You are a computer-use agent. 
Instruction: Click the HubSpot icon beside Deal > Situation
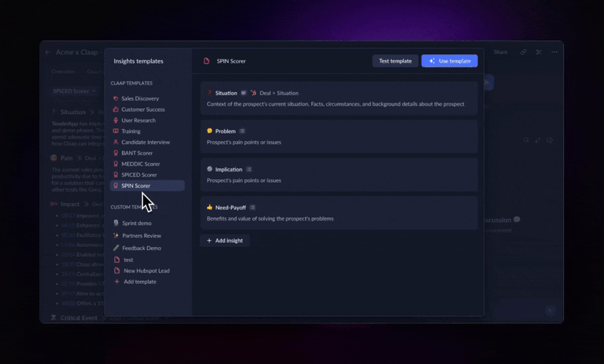(x=254, y=93)
